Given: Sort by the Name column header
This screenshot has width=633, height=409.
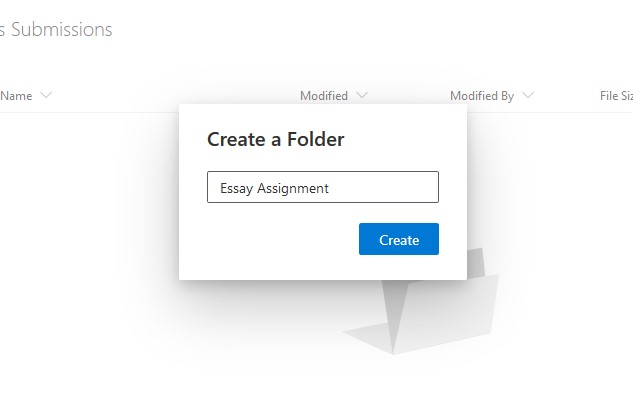Looking at the screenshot, I should (x=16, y=96).
